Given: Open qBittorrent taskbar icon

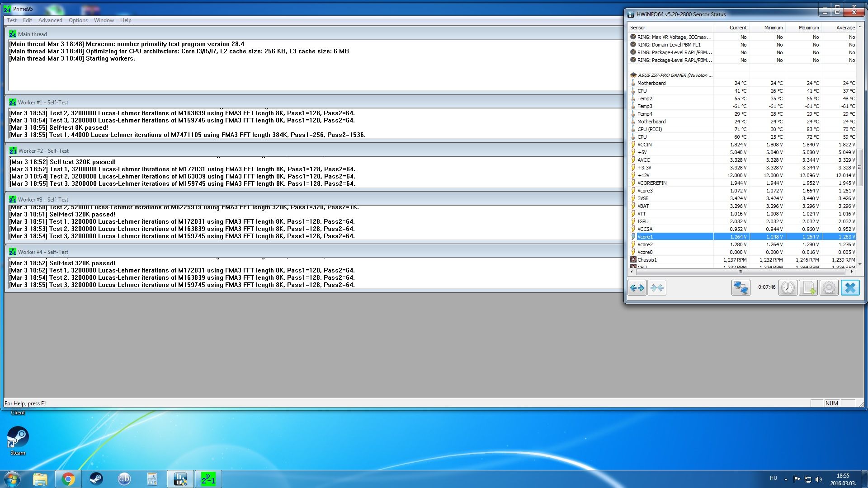Looking at the screenshot, I should tap(124, 479).
